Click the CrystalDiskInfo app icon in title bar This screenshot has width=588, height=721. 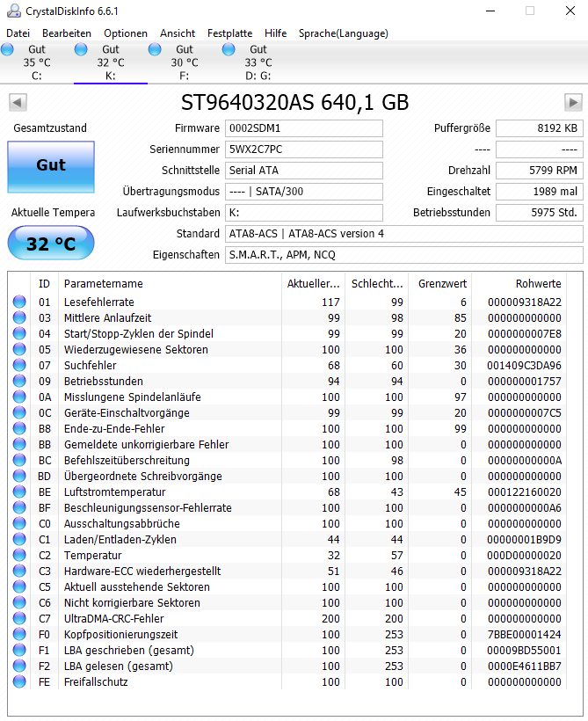(x=14, y=11)
